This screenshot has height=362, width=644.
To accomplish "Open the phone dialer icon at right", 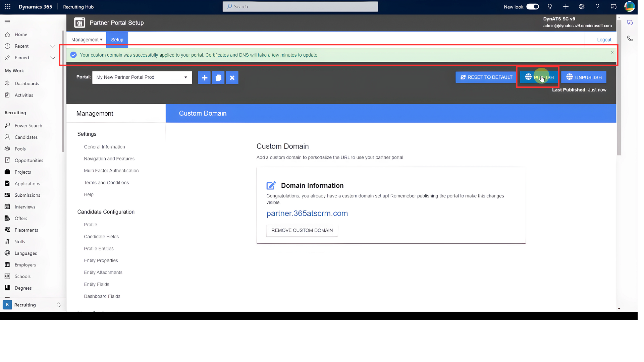I will [x=630, y=39].
